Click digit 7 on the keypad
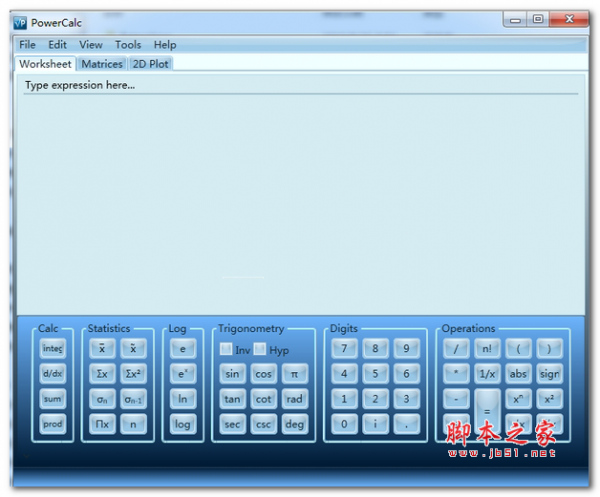The image size is (600, 497). (344, 348)
